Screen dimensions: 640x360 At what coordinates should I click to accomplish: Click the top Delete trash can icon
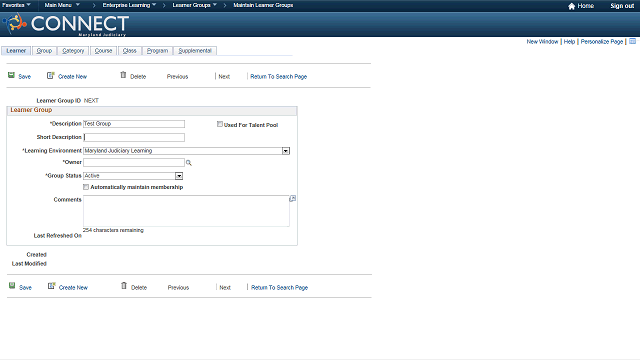pos(123,75)
